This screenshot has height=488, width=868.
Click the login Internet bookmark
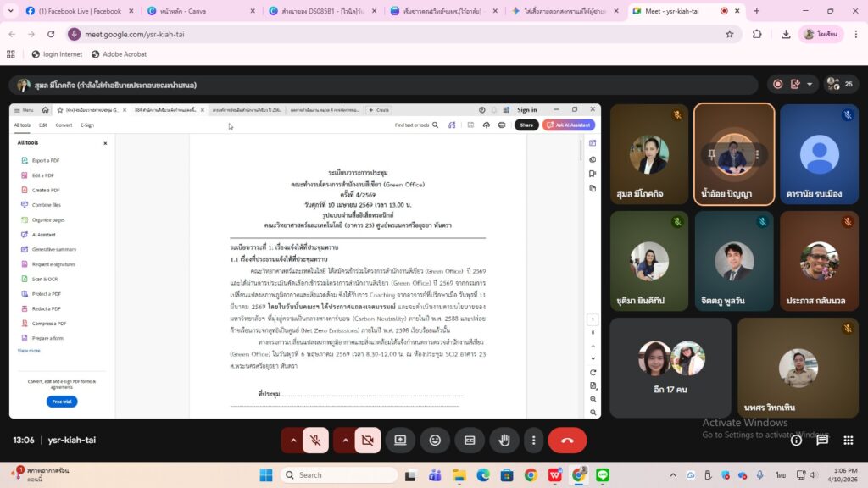pos(57,54)
